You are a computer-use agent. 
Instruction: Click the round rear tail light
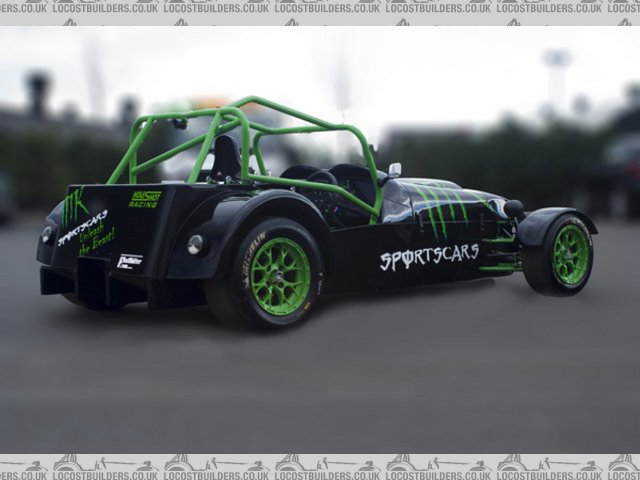point(194,244)
